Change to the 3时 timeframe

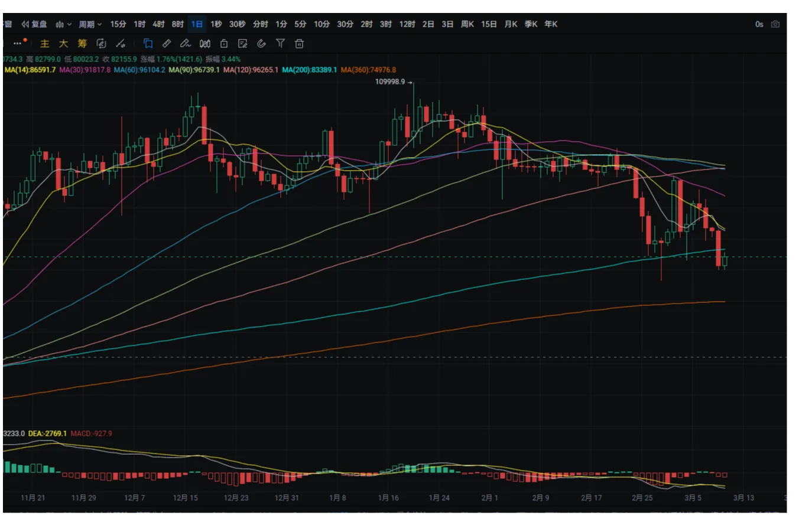coord(386,24)
